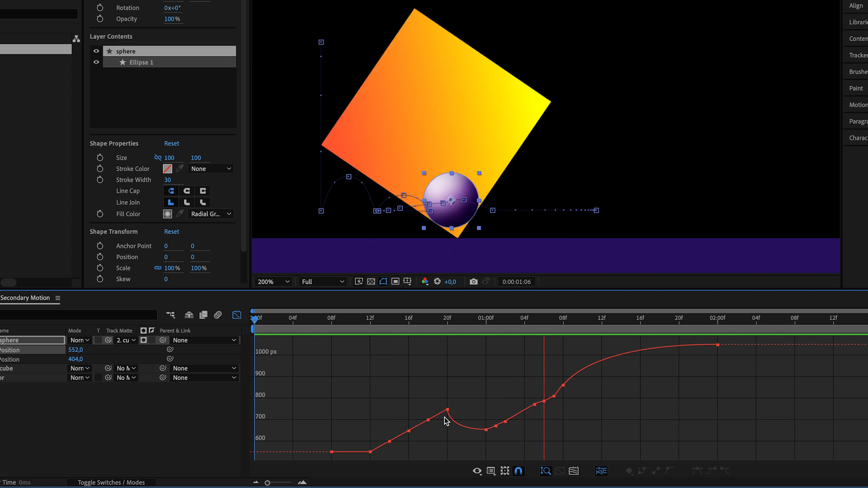Toggle auto-zoom graph height icon
868x488 pixels.
click(546, 471)
